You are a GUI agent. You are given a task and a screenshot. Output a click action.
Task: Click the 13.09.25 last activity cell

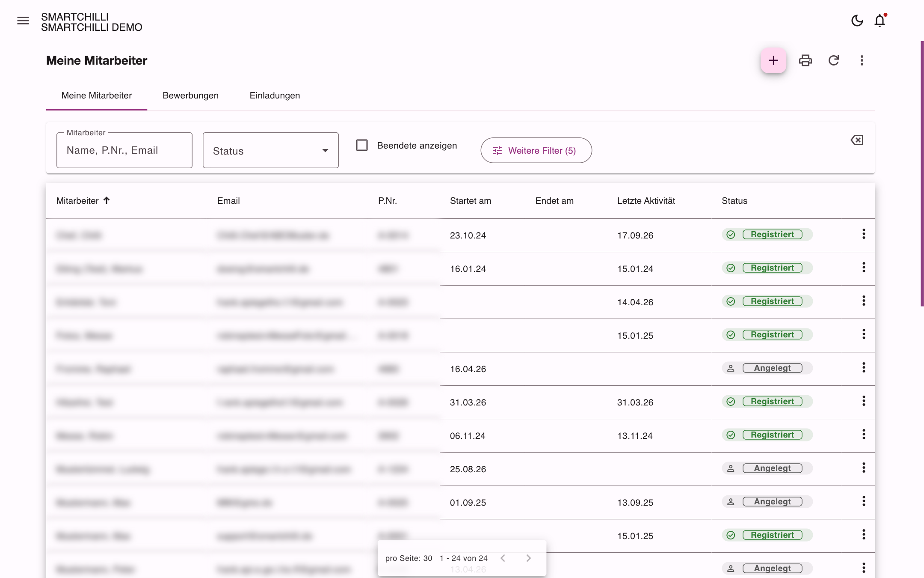point(635,503)
